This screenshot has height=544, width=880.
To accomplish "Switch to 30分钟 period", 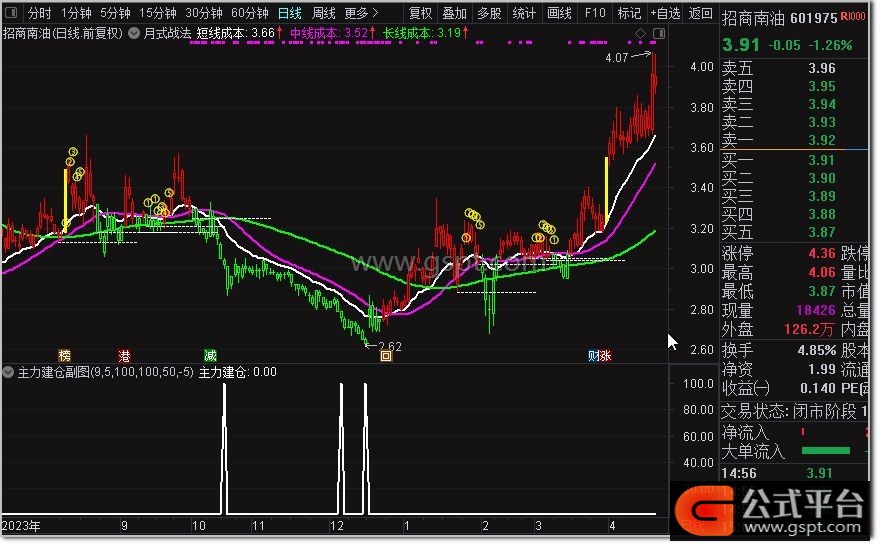I will [204, 12].
